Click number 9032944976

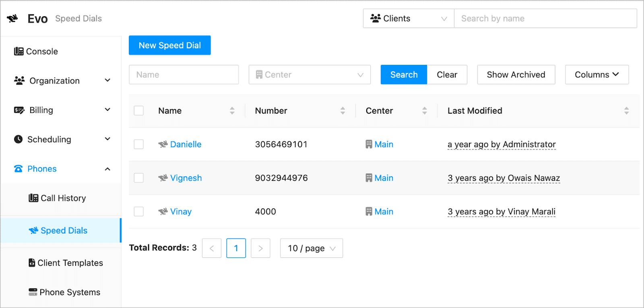[281, 178]
